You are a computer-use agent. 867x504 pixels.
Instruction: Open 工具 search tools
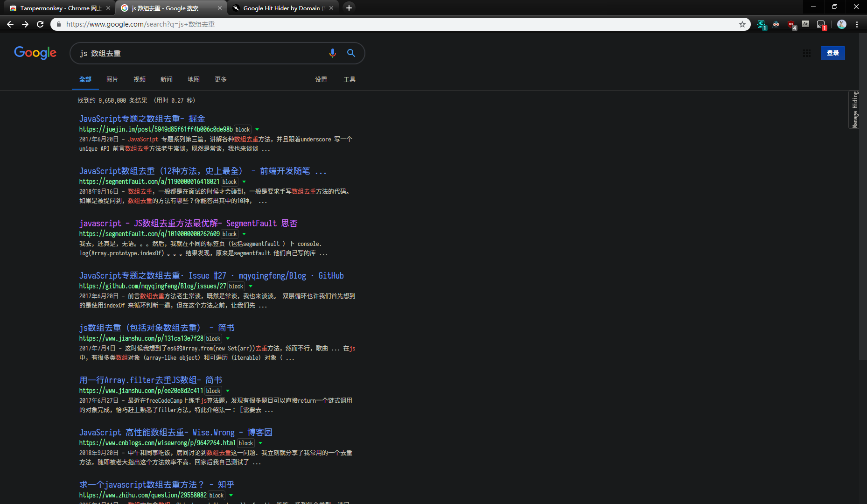click(x=350, y=79)
